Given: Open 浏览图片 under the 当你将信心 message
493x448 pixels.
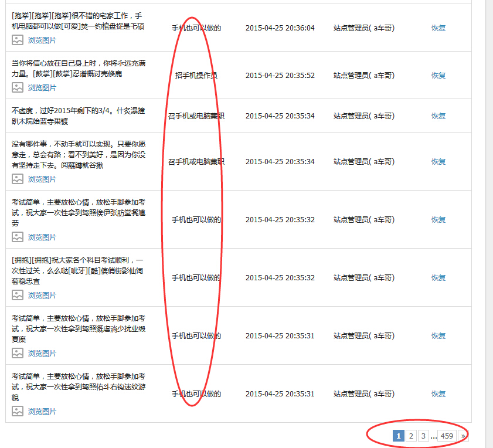Looking at the screenshot, I should (42, 88).
